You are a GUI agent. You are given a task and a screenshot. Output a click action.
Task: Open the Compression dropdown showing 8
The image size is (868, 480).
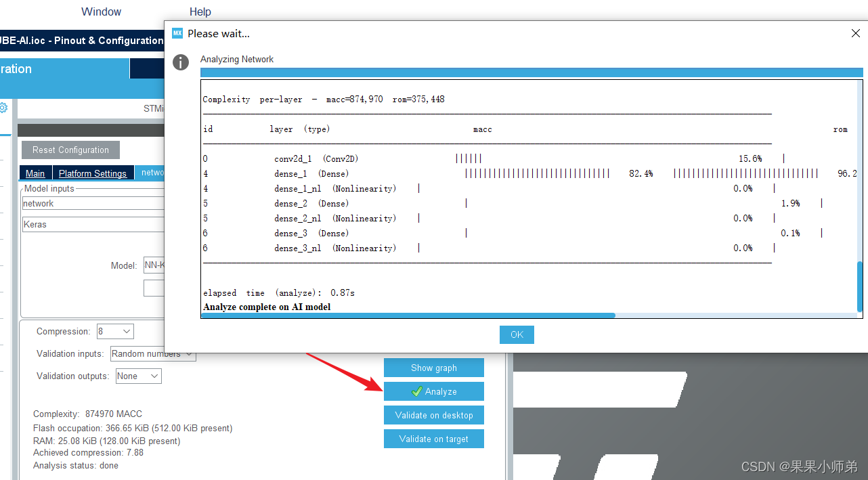(x=115, y=332)
